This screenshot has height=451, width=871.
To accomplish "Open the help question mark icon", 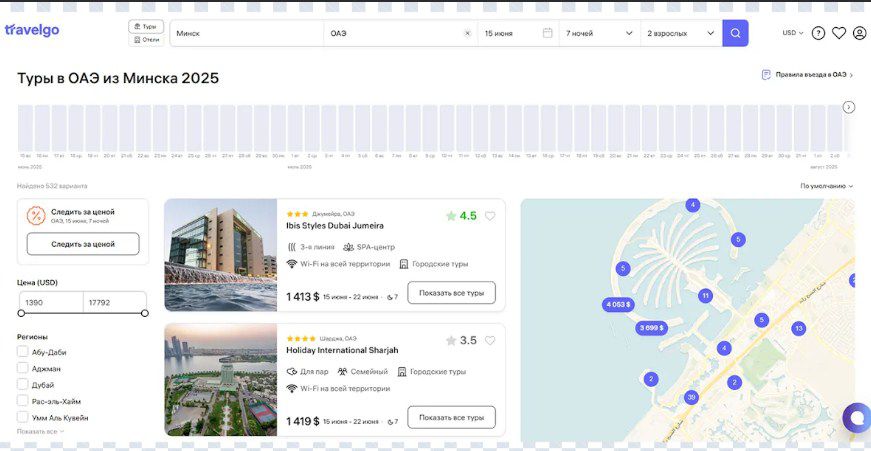I will 818,33.
